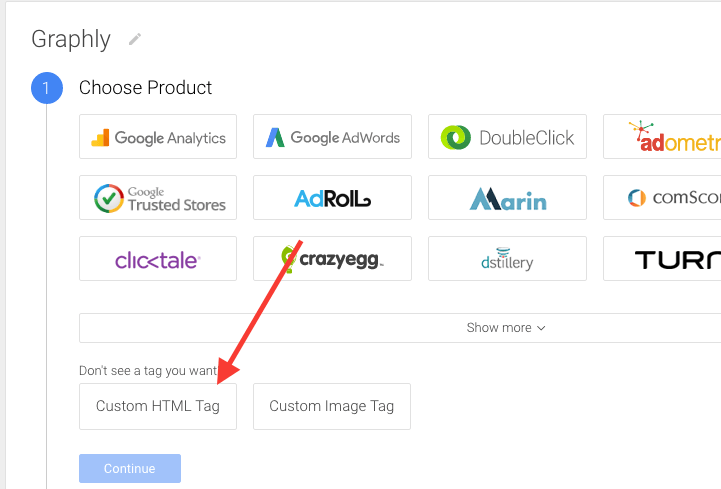This screenshot has width=721, height=489.
Task: Click the Show more chevron arrow
Action: pos(541,328)
